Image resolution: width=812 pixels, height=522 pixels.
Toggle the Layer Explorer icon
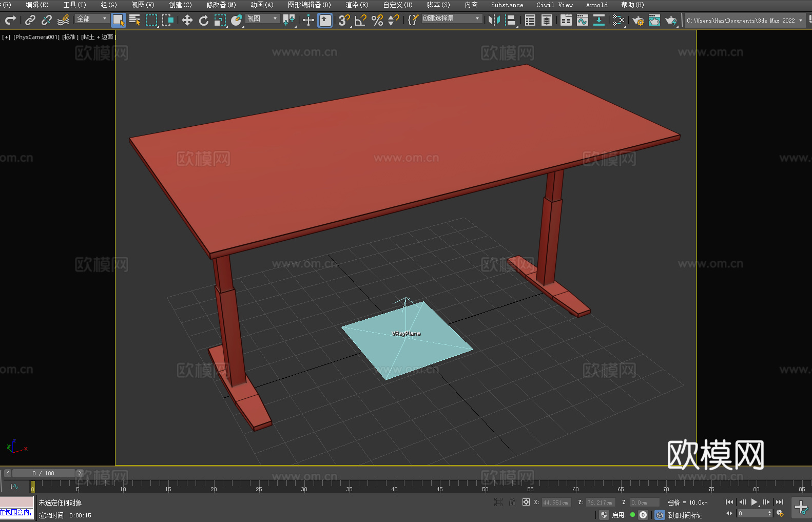(x=547, y=20)
